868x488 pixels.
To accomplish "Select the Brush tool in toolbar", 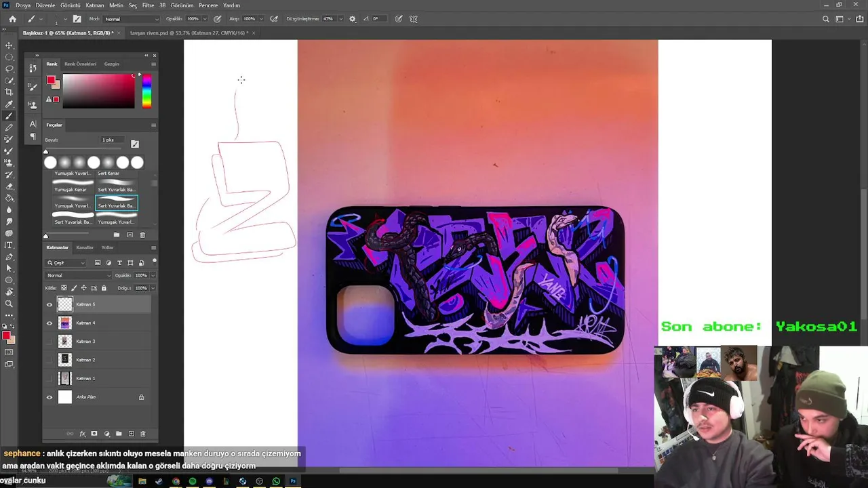I will pyautogui.click(x=9, y=116).
